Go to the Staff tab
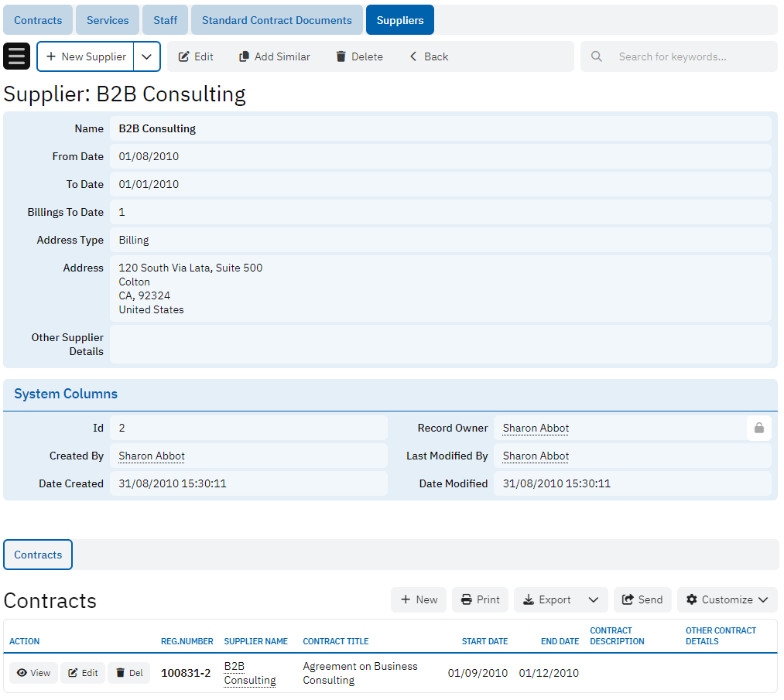Screen dimensions: 784x700 (x=165, y=20)
